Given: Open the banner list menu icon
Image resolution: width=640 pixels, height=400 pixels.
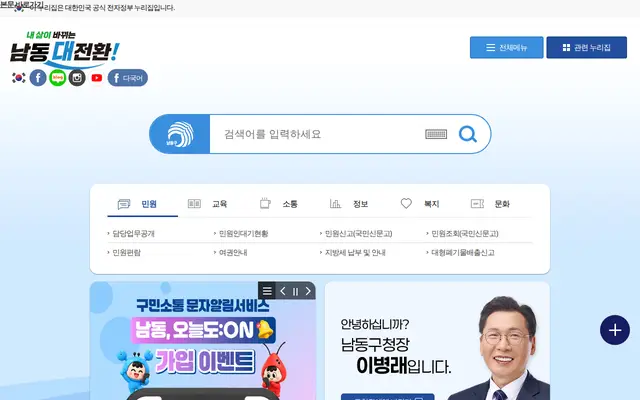Looking at the screenshot, I should click(267, 291).
